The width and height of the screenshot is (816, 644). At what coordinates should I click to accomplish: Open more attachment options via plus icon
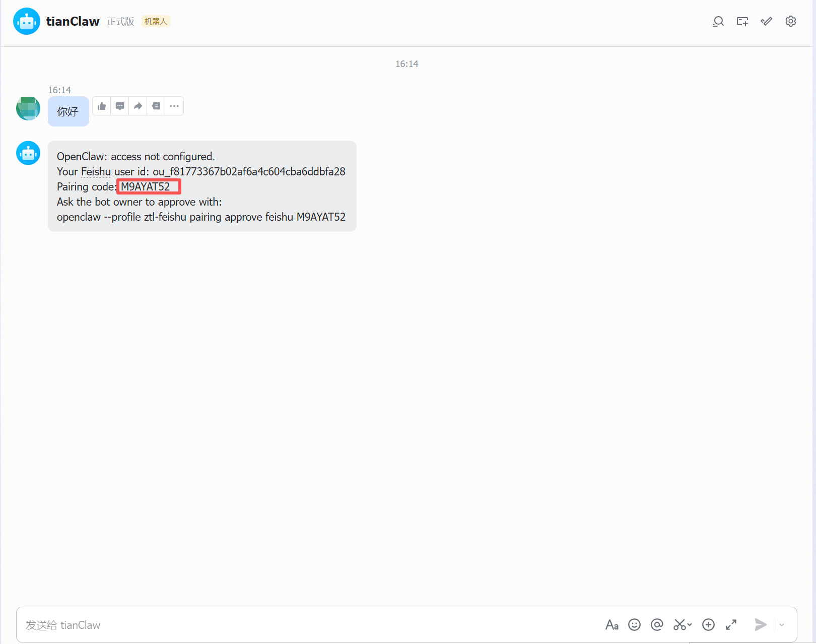708,624
